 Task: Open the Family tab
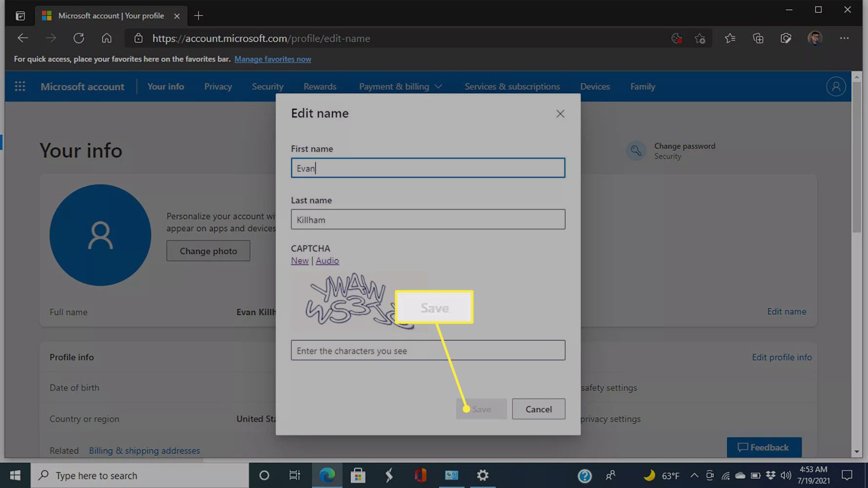(x=643, y=86)
